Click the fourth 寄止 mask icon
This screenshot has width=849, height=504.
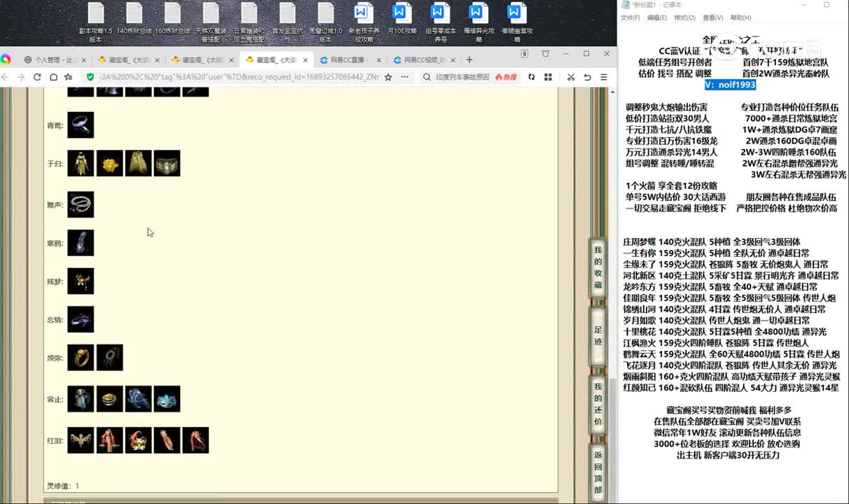tap(167, 398)
